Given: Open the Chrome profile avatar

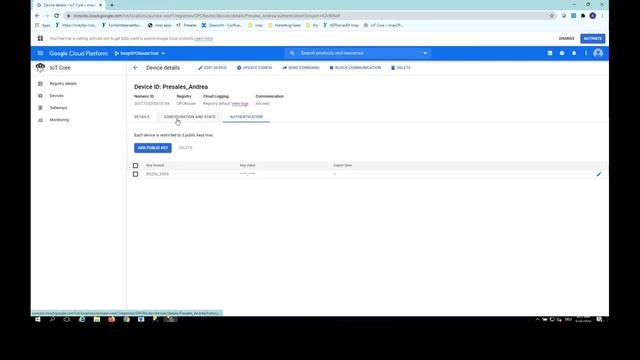Looking at the screenshot, I should [x=593, y=16].
